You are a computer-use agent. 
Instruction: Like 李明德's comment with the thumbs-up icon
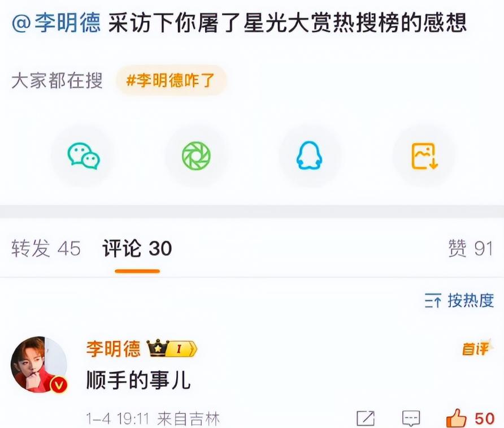click(x=456, y=418)
